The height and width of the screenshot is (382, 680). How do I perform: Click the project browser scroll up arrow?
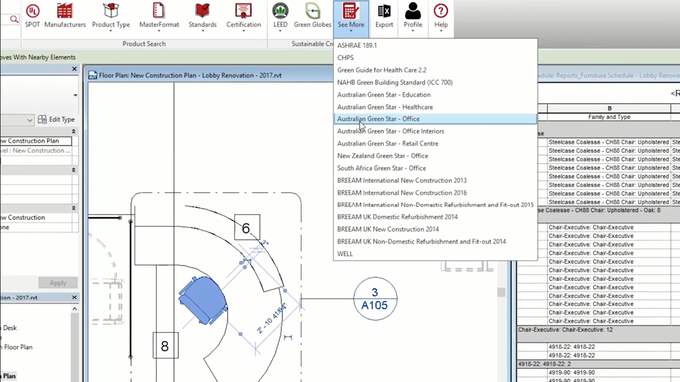[75, 309]
